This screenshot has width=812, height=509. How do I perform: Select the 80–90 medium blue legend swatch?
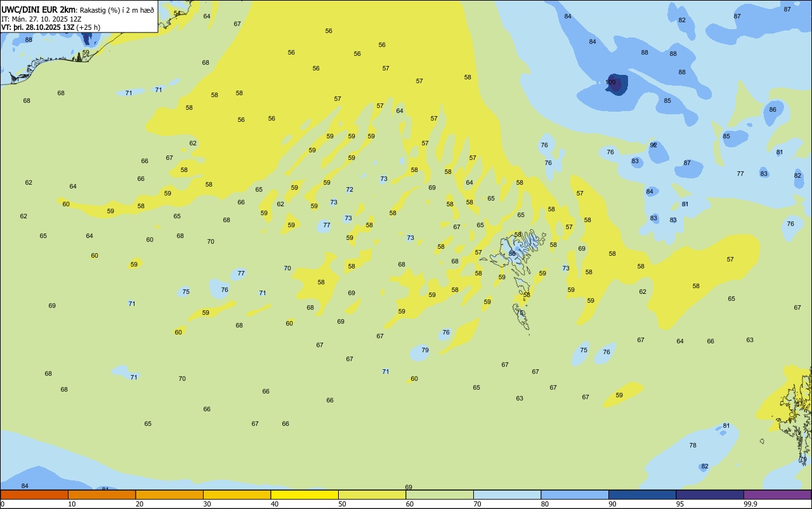click(575, 494)
